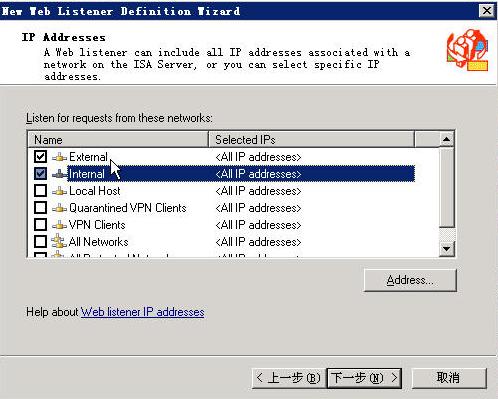The image size is (498, 399).
Task: Open the Address... dialog button
Action: [x=410, y=280]
